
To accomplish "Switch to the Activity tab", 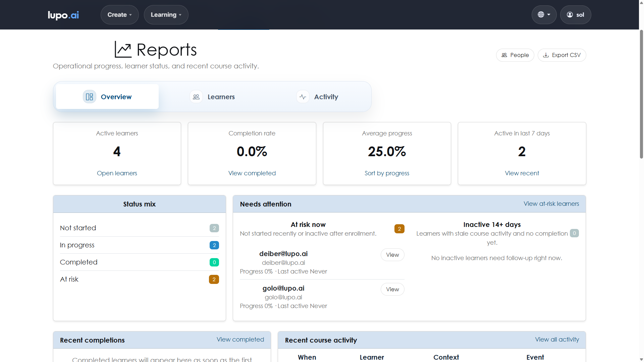I will [317, 97].
